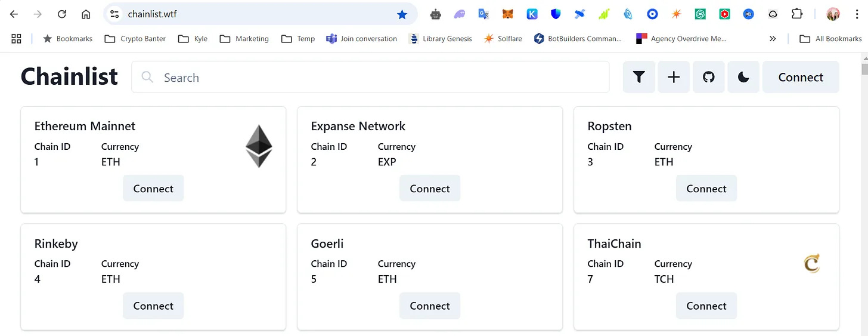The height and width of the screenshot is (336, 868).
Task: Open the Google Translate extension
Action: coord(483,14)
